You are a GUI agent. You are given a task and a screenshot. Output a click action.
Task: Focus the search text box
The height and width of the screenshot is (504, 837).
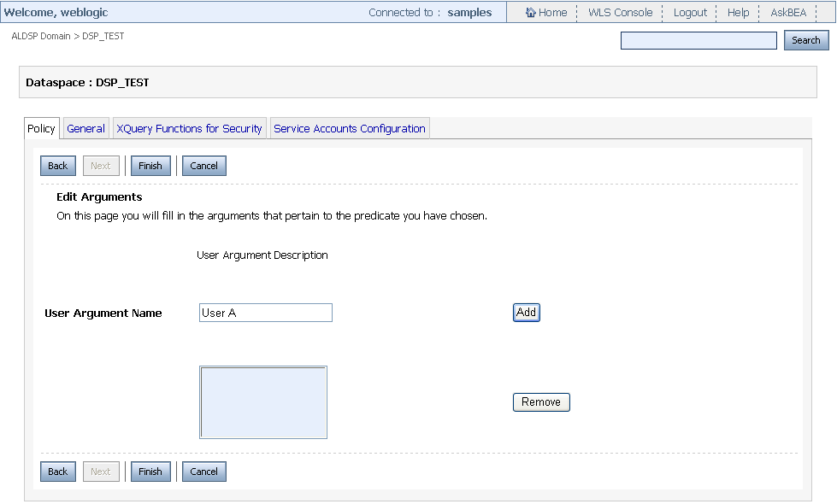click(x=698, y=40)
